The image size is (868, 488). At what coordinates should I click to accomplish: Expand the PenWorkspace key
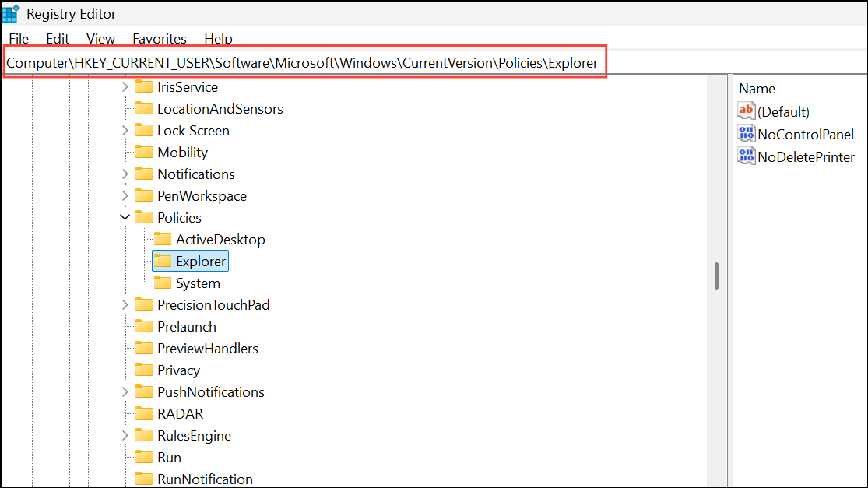(125, 196)
